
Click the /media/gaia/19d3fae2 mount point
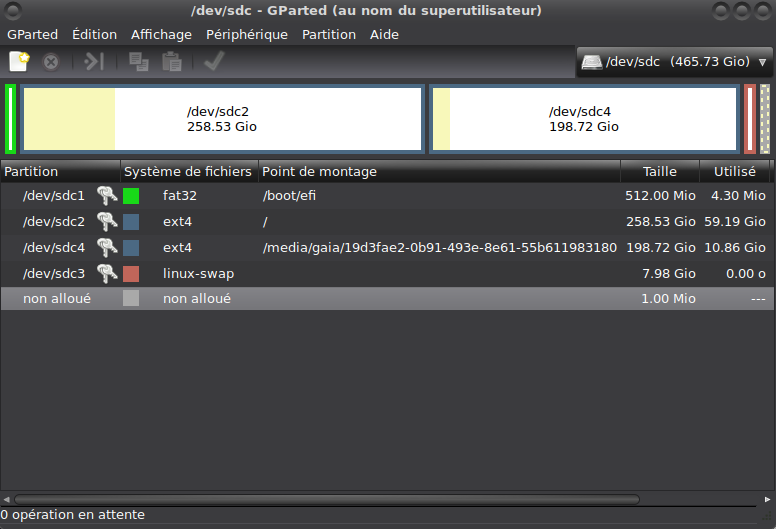pyautogui.click(x=440, y=247)
